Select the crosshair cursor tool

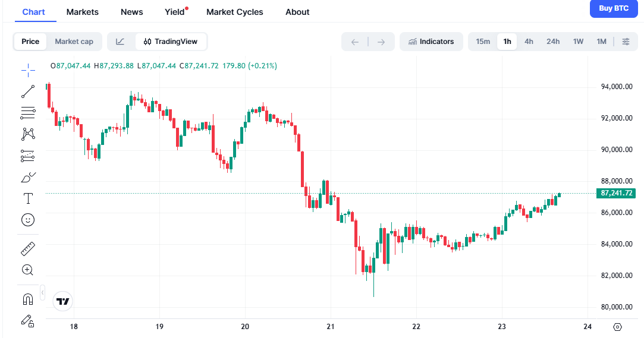pos(28,71)
